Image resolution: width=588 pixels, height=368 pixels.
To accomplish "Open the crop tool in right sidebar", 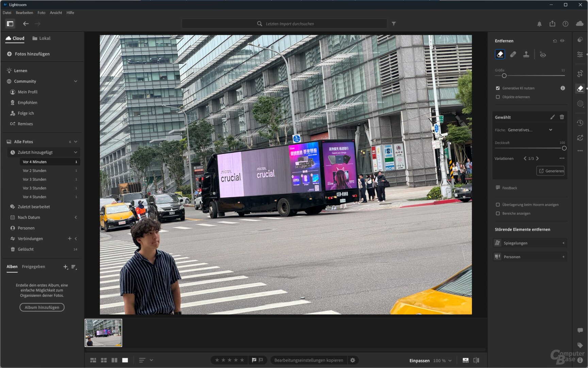I will (x=580, y=74).
